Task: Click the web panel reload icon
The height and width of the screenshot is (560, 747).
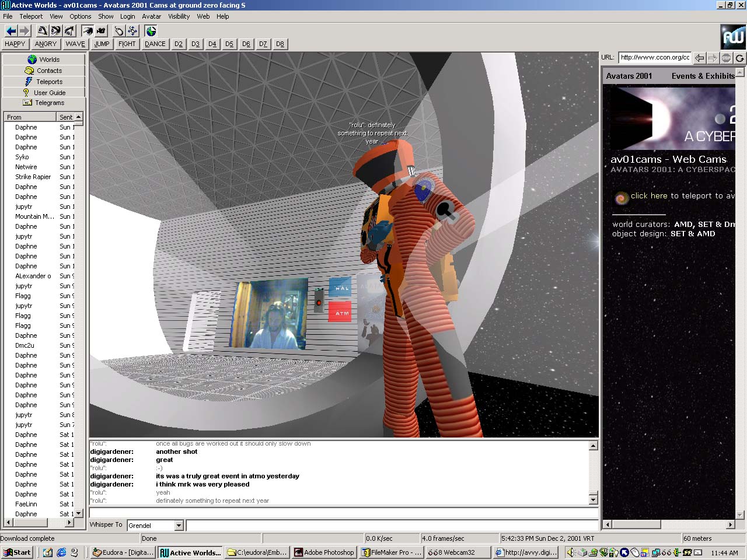Action: coord(739,58)
